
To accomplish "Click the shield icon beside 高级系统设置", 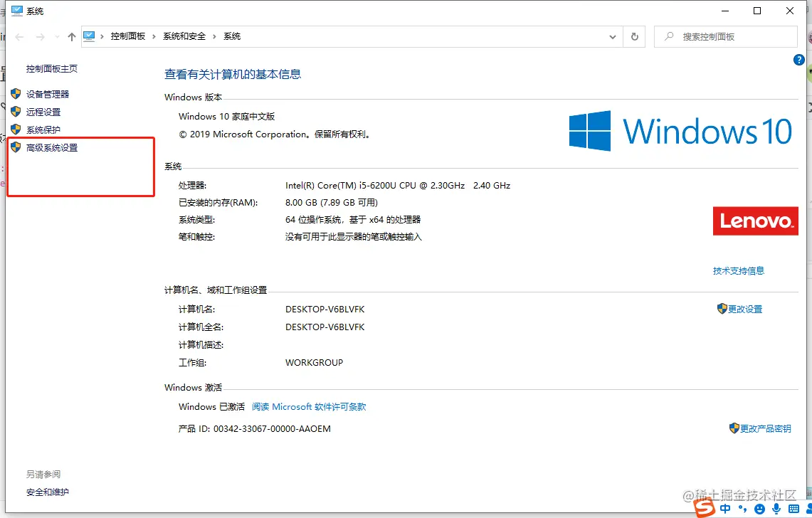I will click(x=16, y=147).
